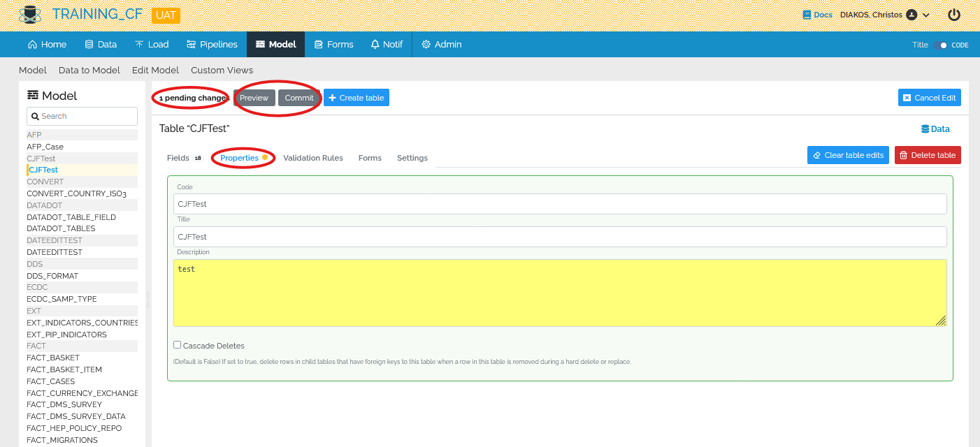Click the power/logout icon top right
The height and width of the screenshot is (447, 980).
[953, 14]
